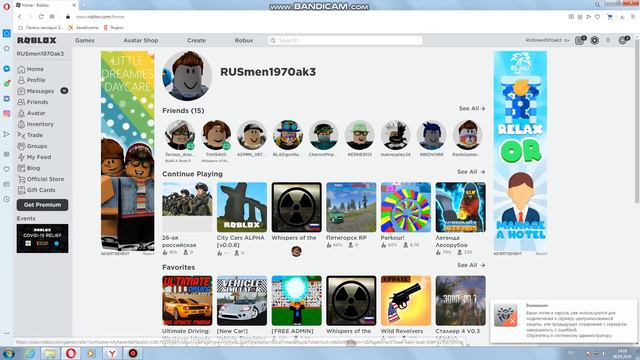The width and height of the screenshot is (640, 360).
Task: Open friend ADMIN_087's avatar
Action: 252,135
